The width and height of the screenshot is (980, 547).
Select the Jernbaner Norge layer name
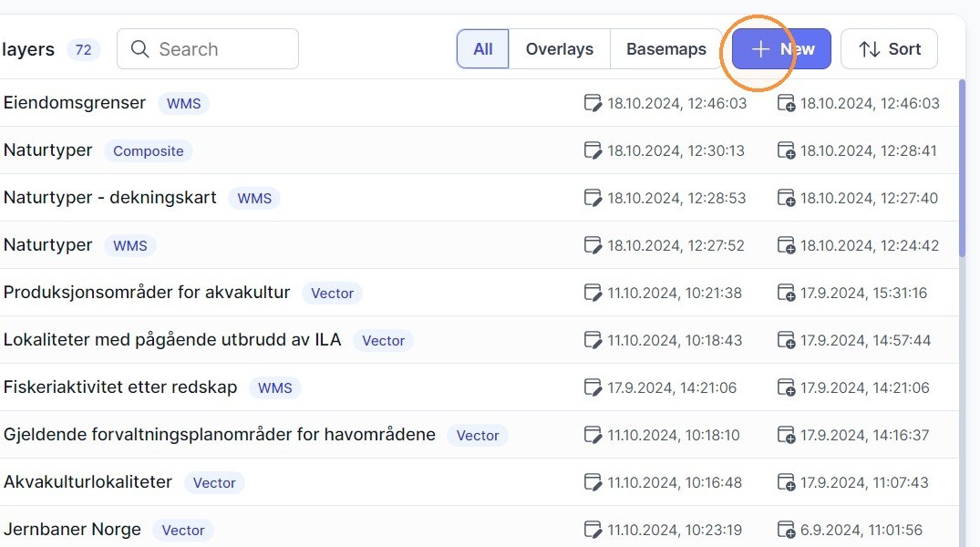72,530
